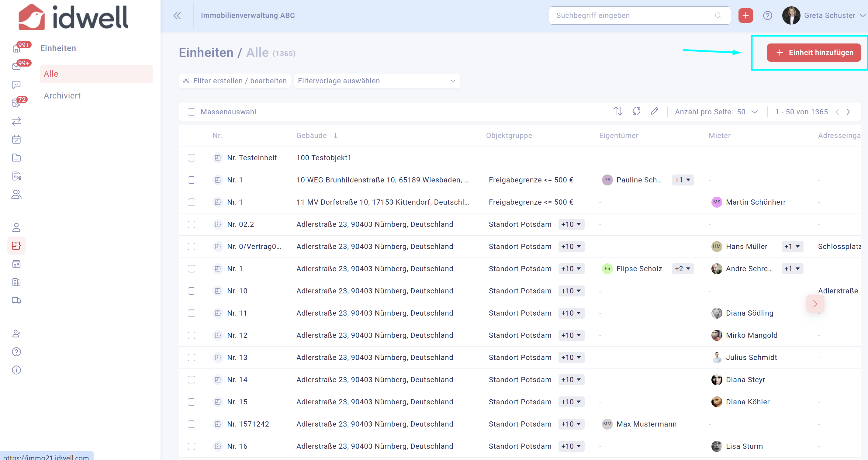Image resolution: width=868 pixels, height=460 pixels.
Task: Select checkbox for row Nr. 1571242
Action: pos(192,424)
